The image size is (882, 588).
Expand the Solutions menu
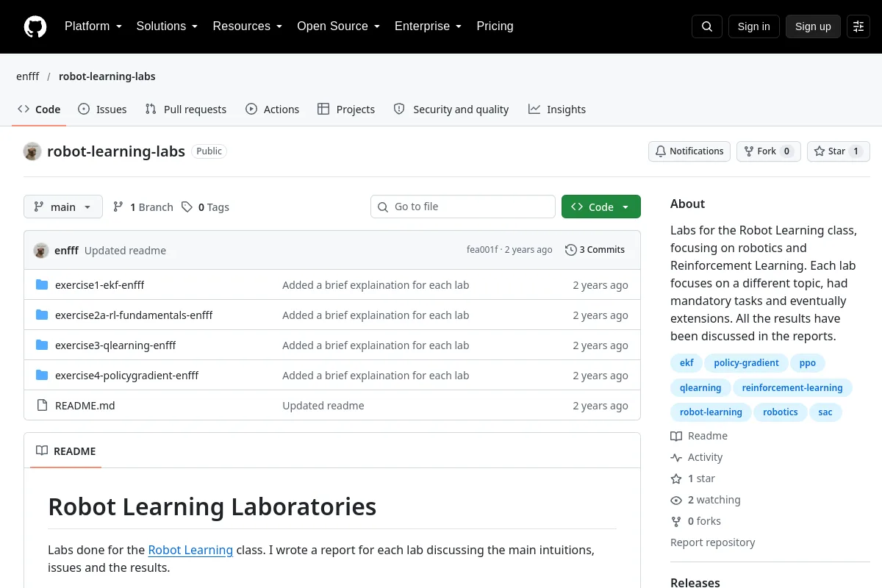coord(167,26)
